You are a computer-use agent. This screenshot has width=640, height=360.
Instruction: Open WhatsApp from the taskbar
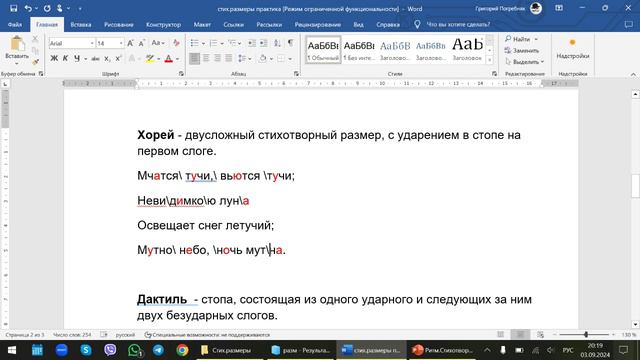point(134,350)
